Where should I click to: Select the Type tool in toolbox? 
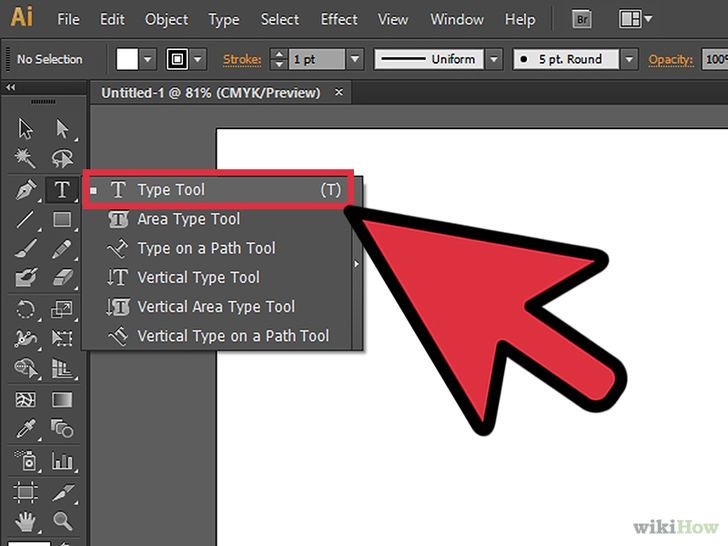tap(62, 190)
